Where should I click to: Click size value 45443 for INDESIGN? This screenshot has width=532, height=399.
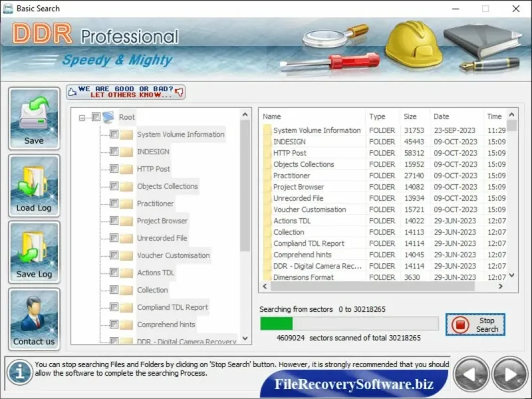tap(414, 142)
